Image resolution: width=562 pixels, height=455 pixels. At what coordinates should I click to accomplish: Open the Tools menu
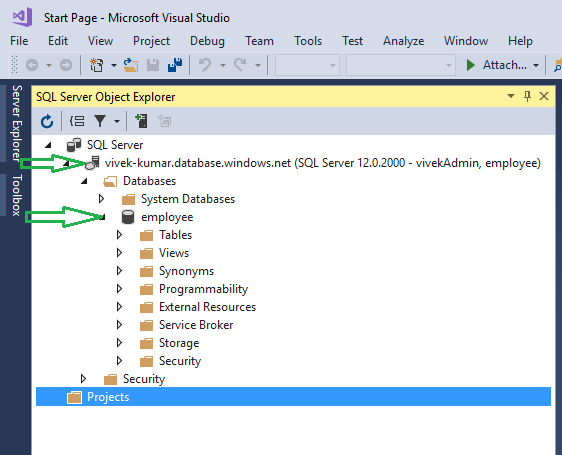308,41
